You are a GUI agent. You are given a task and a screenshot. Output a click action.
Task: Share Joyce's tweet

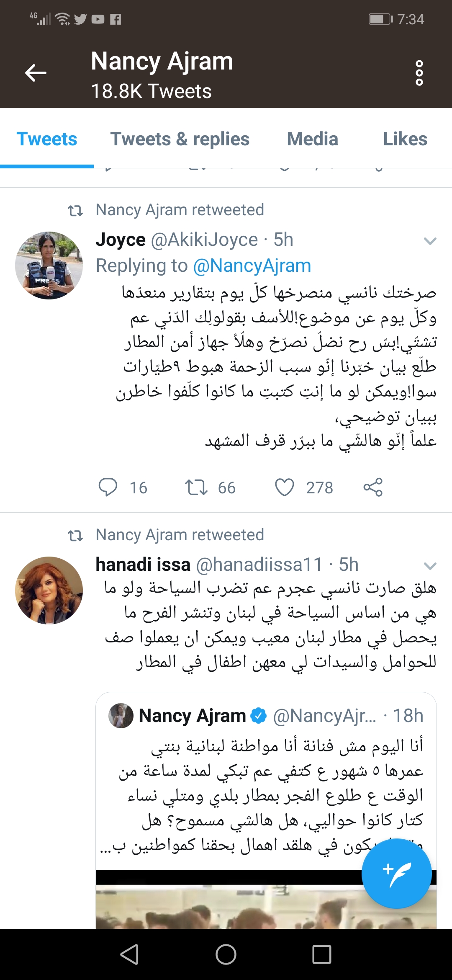point(373,487)
